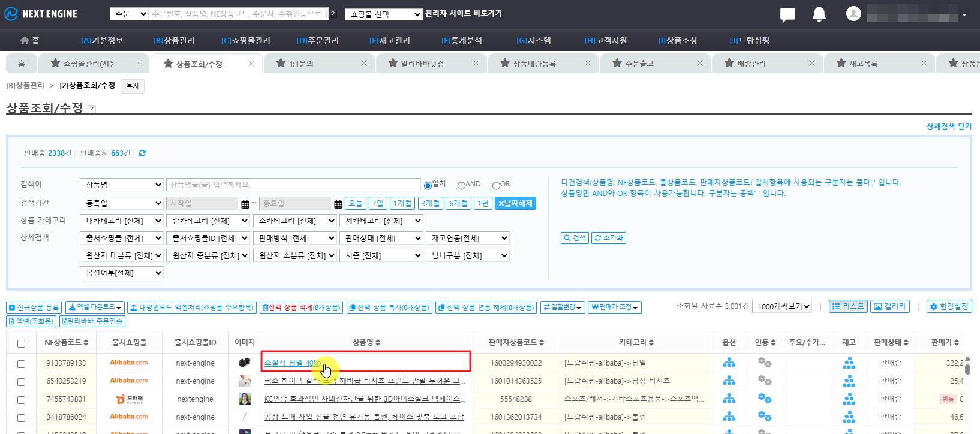Open the chat messages icon in header
Screen dimensions: 980x434
(x=787, y=14)
